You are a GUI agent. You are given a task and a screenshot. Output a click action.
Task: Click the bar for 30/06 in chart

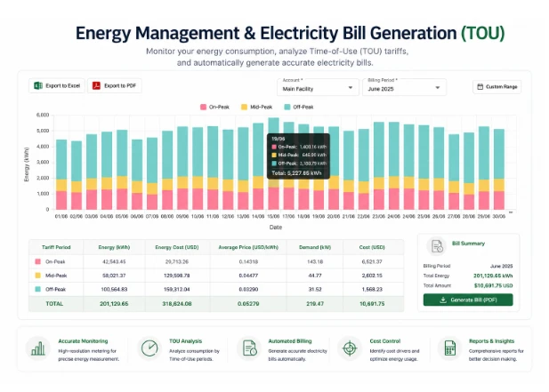coord(499,169)
